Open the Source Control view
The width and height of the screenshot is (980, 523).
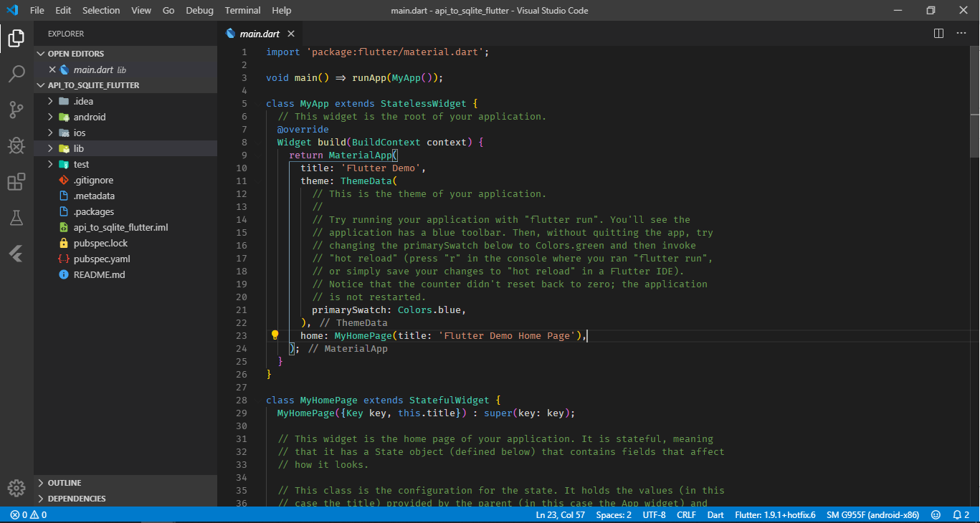coord(16,110)
